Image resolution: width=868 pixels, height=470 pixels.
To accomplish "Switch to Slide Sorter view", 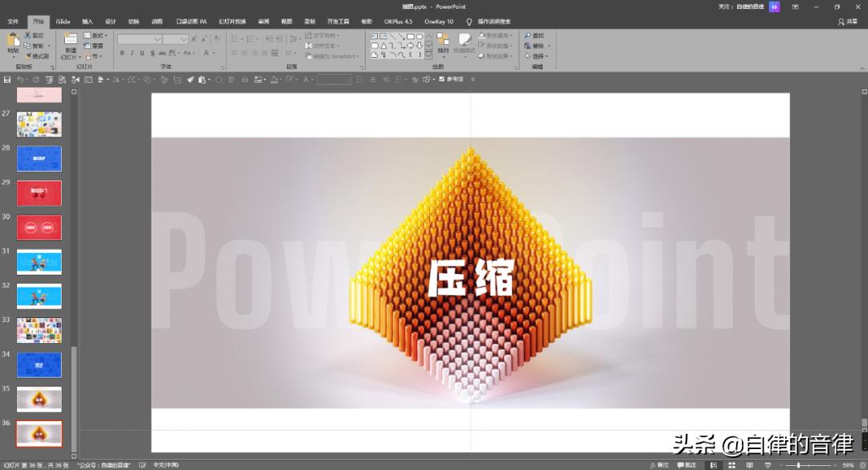I will click(732, 465).
